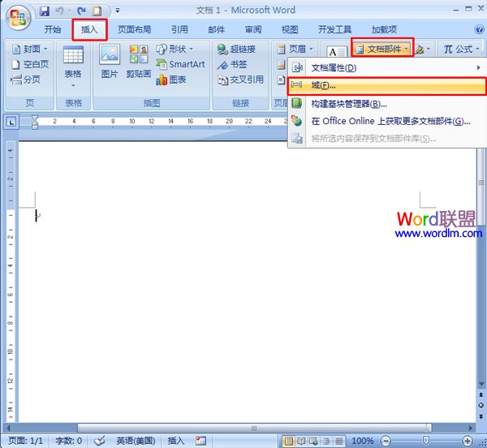This screenshot has height=448, width=487.
Task: Switch to Web Layout view
Action: (313, 441)
